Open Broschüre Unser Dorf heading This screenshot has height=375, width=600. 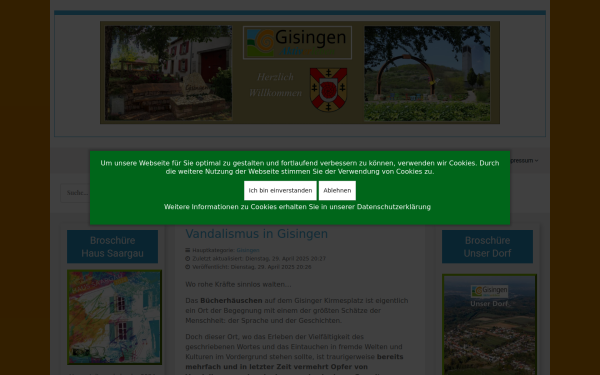tap(487, 247)
